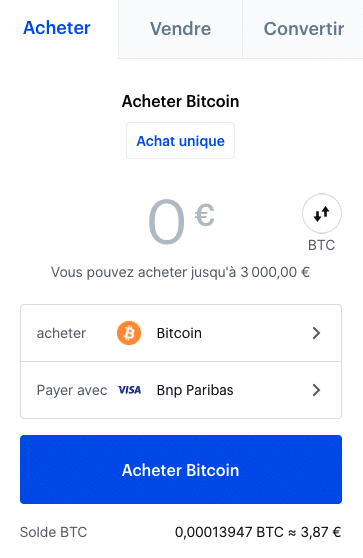Switch to the Vendre tab
Viewport: 363px width, 558px height.
[180, 29]
